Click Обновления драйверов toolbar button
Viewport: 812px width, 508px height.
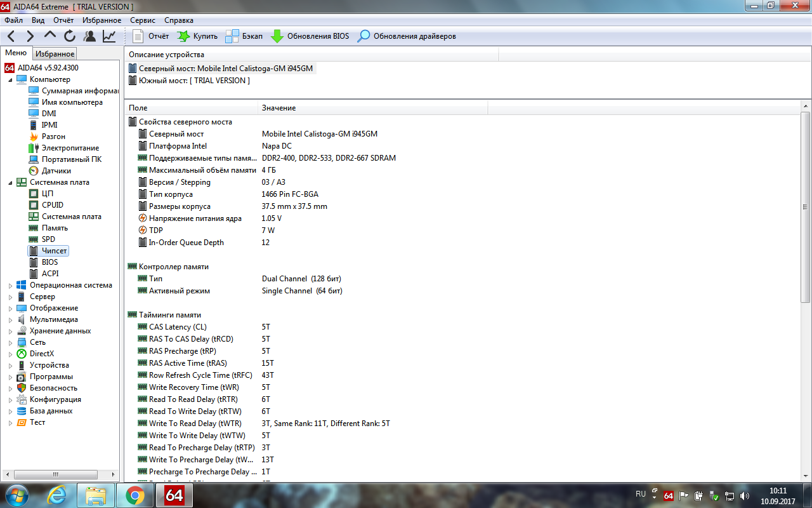pos(407,36)
